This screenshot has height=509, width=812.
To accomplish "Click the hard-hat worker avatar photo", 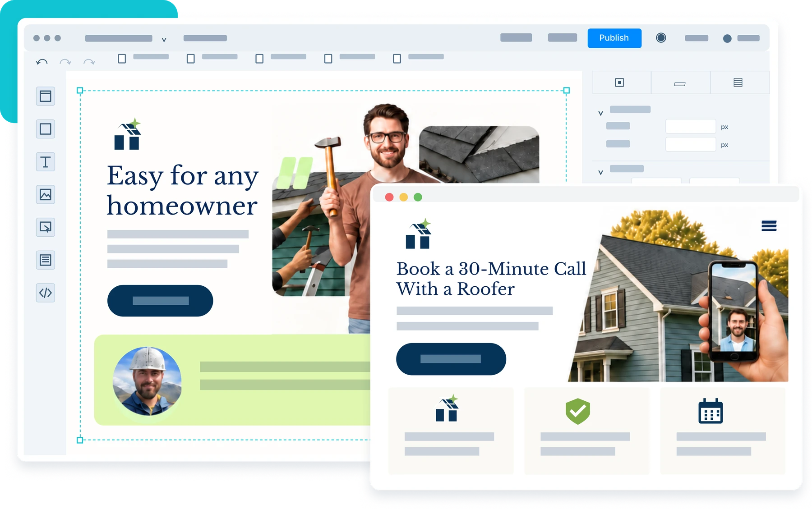I will [x=147, y=381].
